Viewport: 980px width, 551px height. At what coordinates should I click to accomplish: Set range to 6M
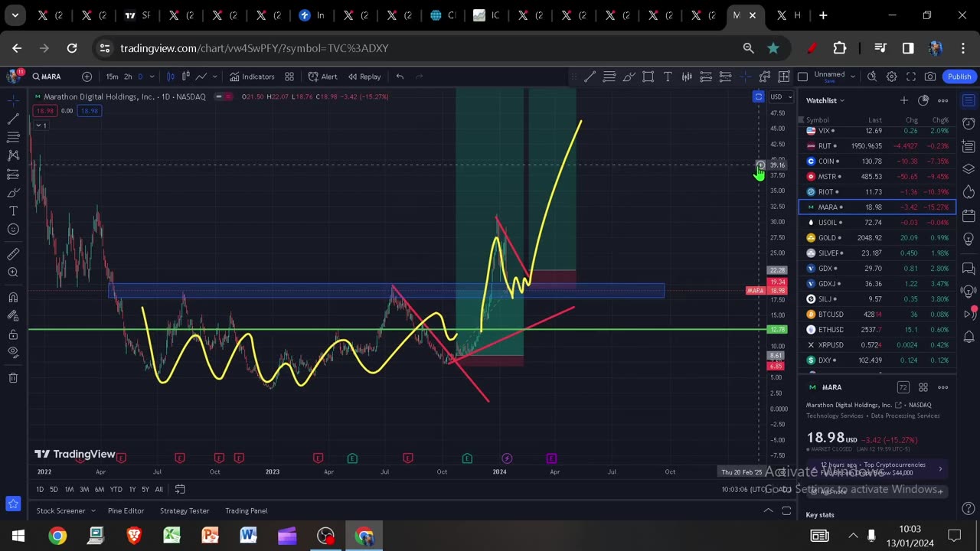coord(100,490)
